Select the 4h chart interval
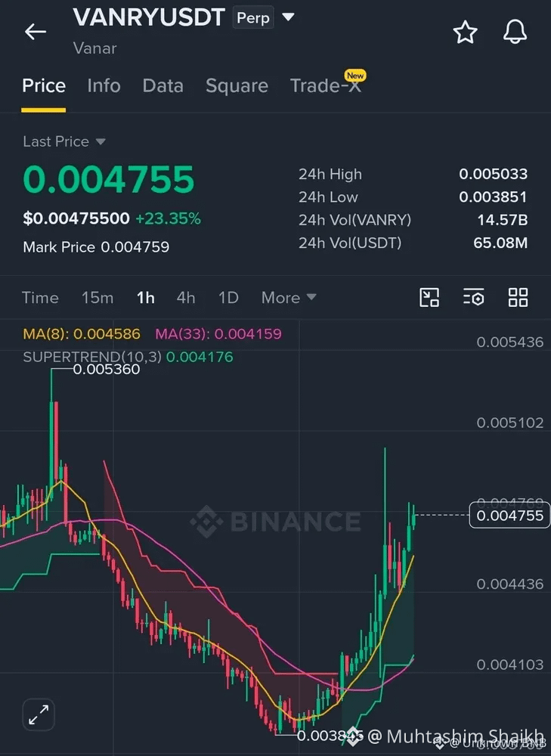This screenshot has height=756, width=551. [x=186, y=297]
